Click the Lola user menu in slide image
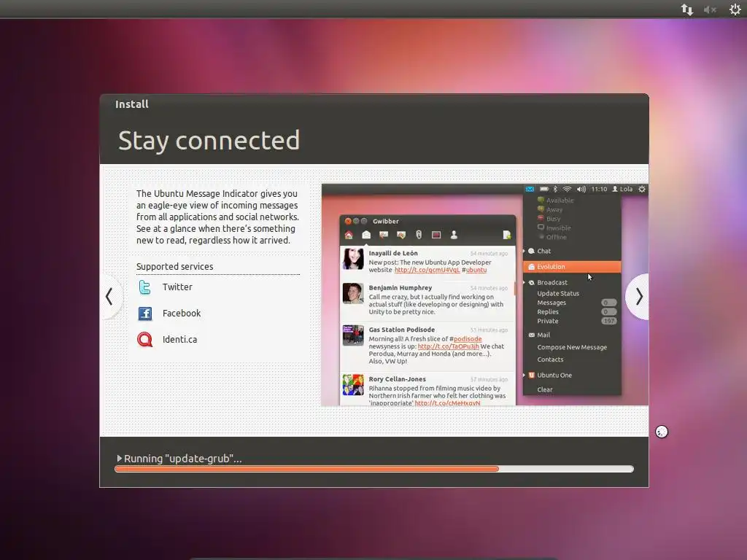 (623, 189)
